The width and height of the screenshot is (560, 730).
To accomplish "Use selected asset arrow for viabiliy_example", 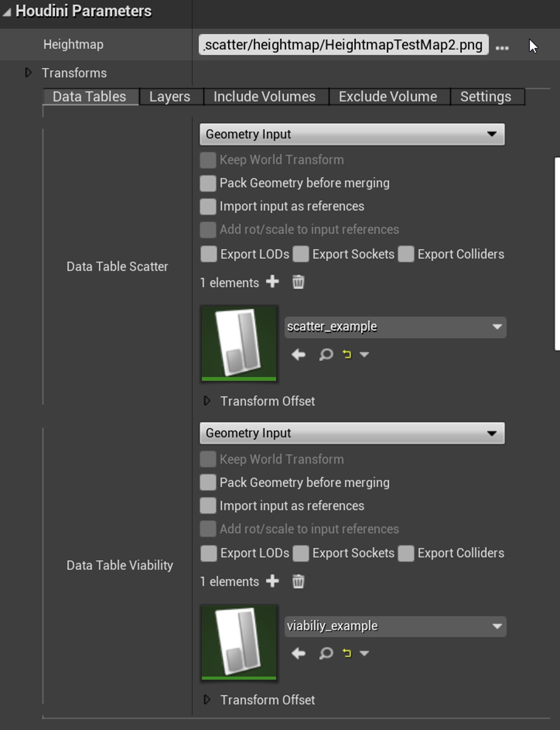I will coord(299,653).
